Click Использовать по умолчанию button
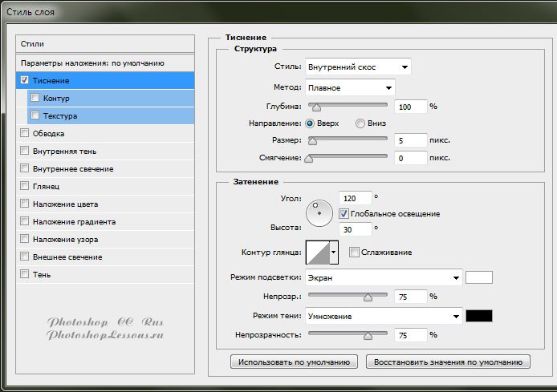557x392 pixels. 294,362
